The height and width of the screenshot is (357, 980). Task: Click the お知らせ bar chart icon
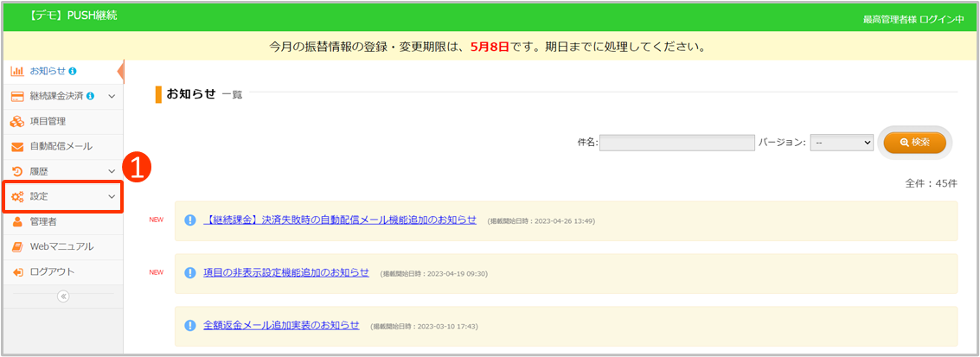click(17, 71)
